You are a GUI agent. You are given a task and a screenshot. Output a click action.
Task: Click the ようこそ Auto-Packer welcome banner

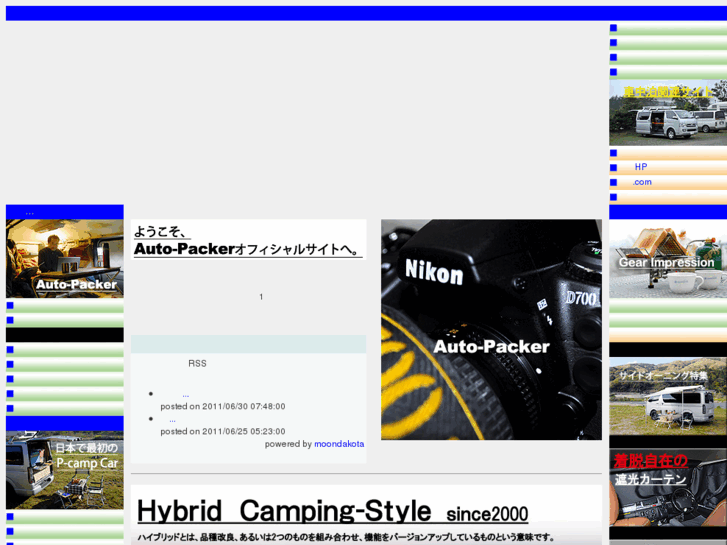pos(249,239)
